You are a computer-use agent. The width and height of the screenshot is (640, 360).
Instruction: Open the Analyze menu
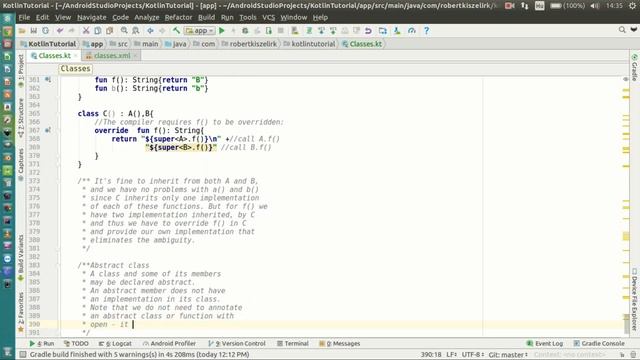147,18
